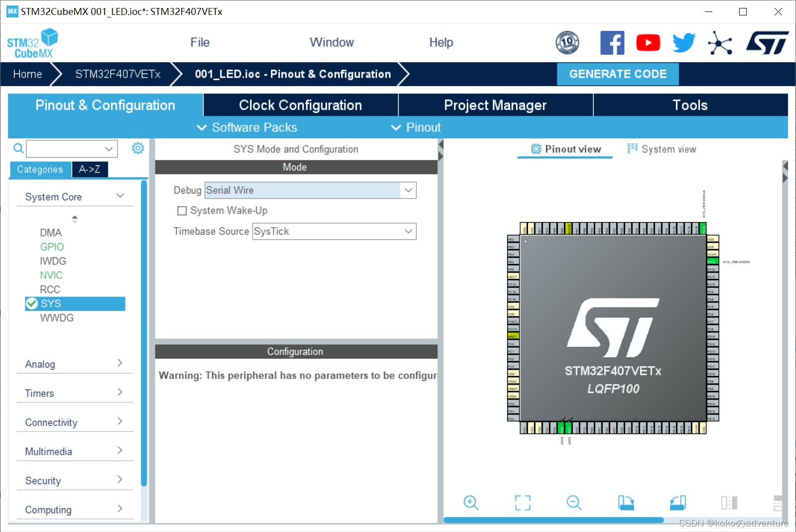The height and width of the screenshot is (532, 796).
Task: Switch to the A->Z sorting tab
Action: click(x=90, y=169)
